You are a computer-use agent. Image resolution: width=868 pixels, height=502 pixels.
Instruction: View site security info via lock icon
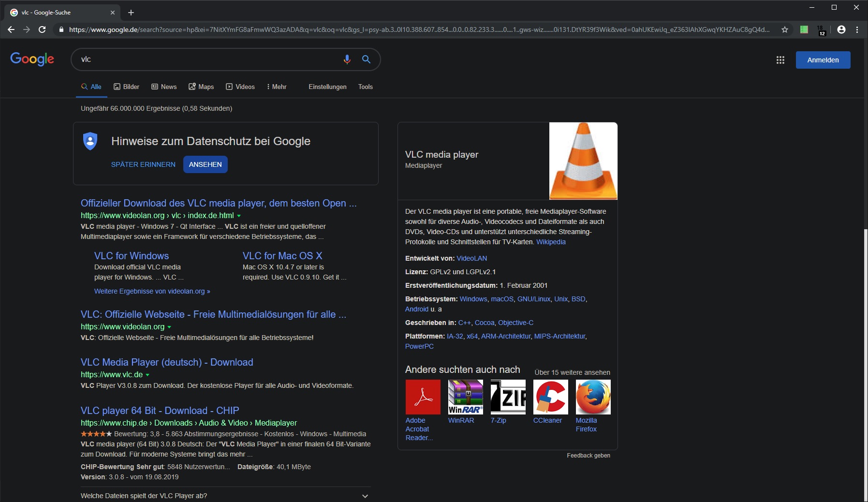point(61,30)
